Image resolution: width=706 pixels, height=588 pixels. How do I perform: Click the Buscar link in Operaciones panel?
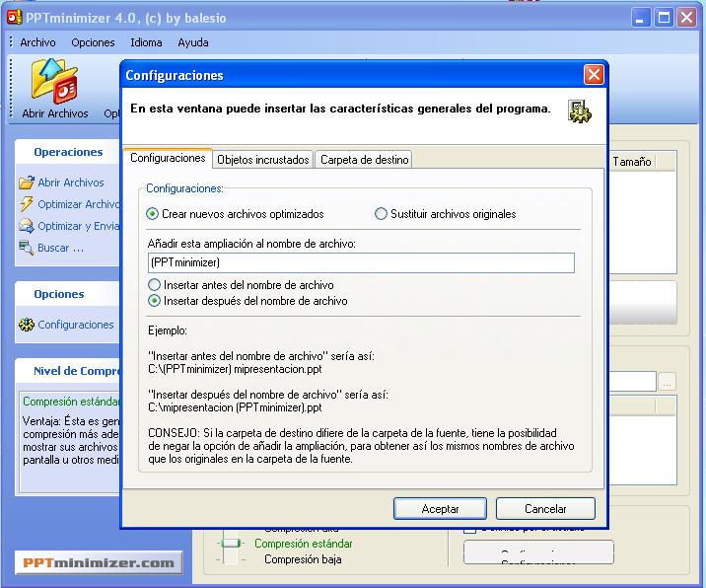(60, 248)
